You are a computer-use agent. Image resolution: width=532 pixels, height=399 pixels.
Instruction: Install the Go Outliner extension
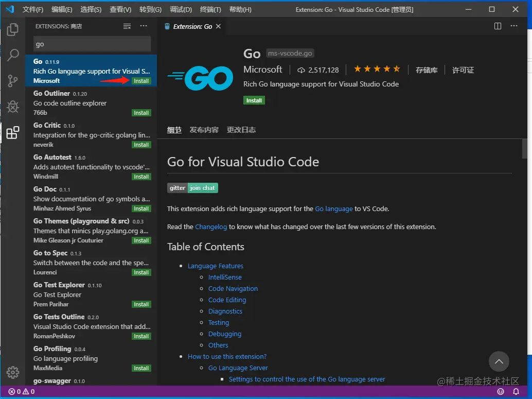coord(141,113)
